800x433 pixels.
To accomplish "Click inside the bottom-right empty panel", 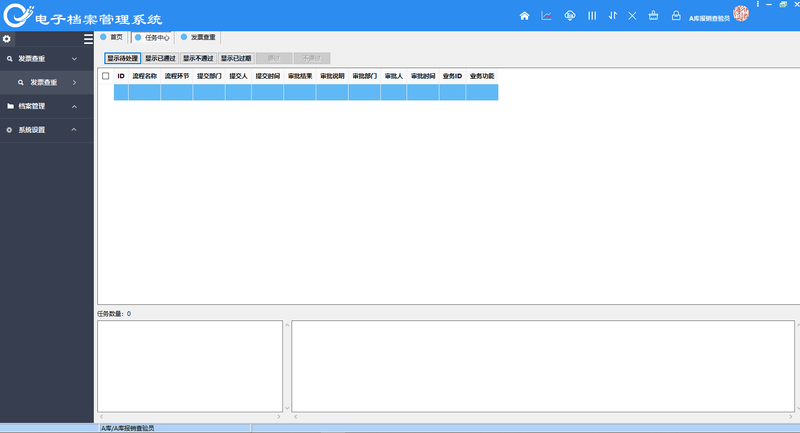I will [x=543, y=366].
